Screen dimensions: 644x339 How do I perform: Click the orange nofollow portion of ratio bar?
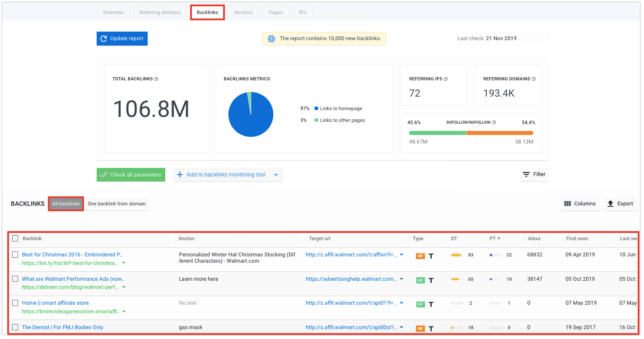500,133
